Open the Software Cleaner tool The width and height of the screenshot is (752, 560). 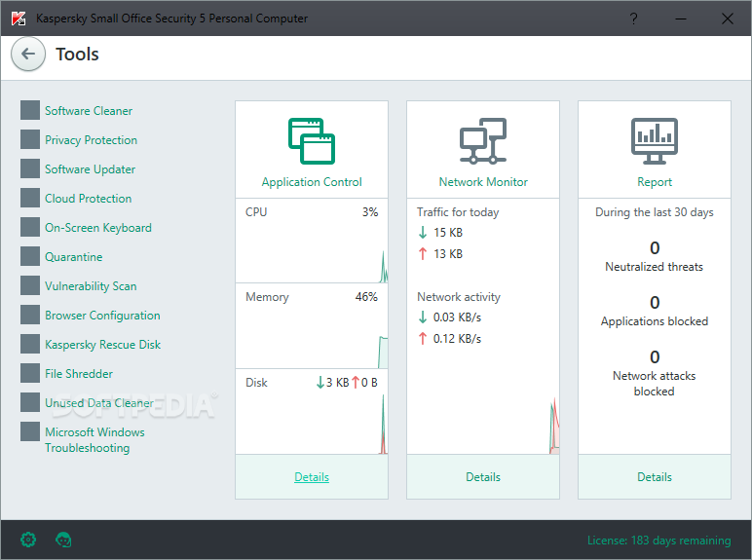(89, 111)
